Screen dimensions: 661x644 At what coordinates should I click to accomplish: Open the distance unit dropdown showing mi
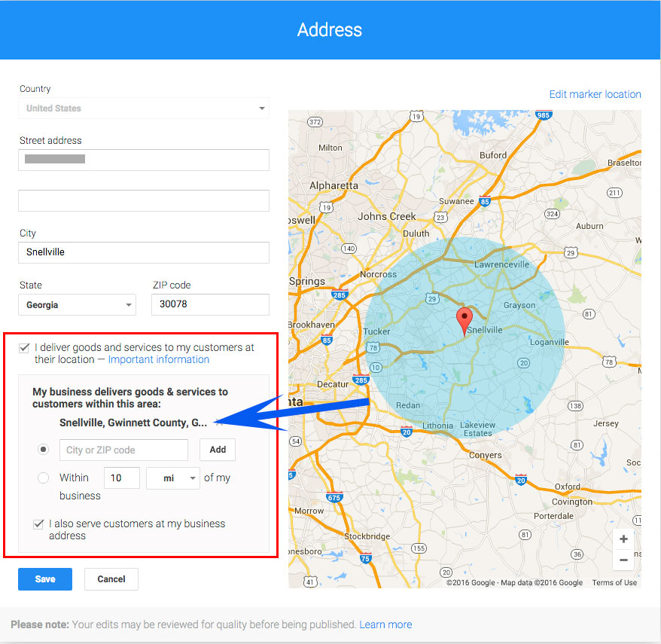(173, 478)
